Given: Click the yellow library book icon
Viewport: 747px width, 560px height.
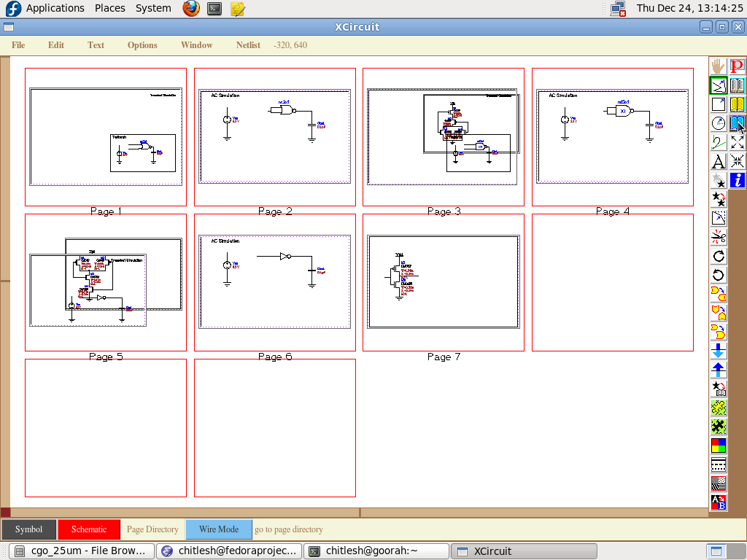Looking at the screenshot, I should (x=738, y=104).
